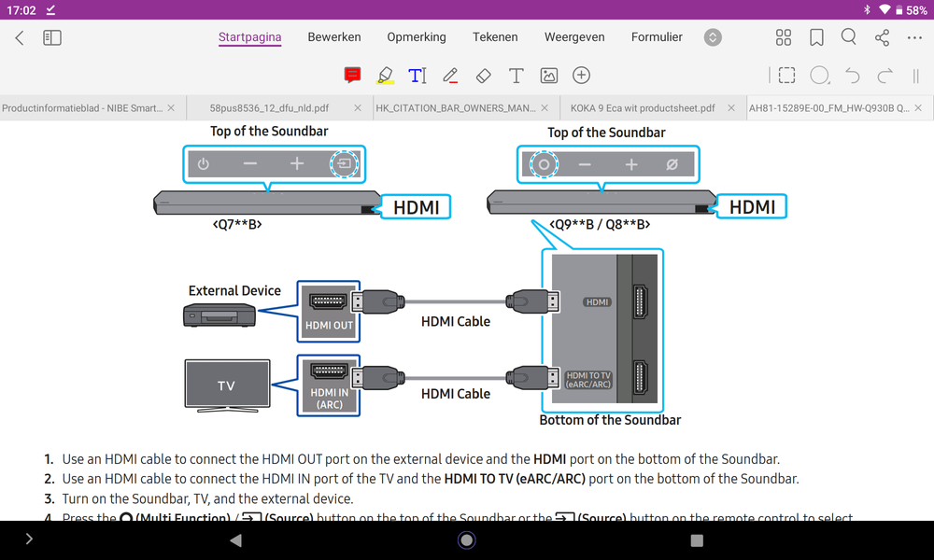Close the AH81-15289E-00_FM_HW-Q930B tab
Image resolution: width=934 pixels, height=560 pixels.
click(x=918, y=107)
